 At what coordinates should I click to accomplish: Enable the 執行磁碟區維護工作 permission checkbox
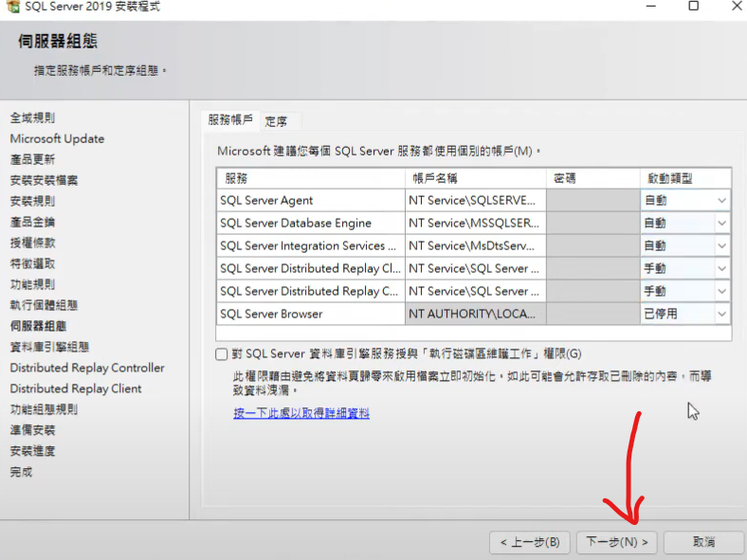222,354
